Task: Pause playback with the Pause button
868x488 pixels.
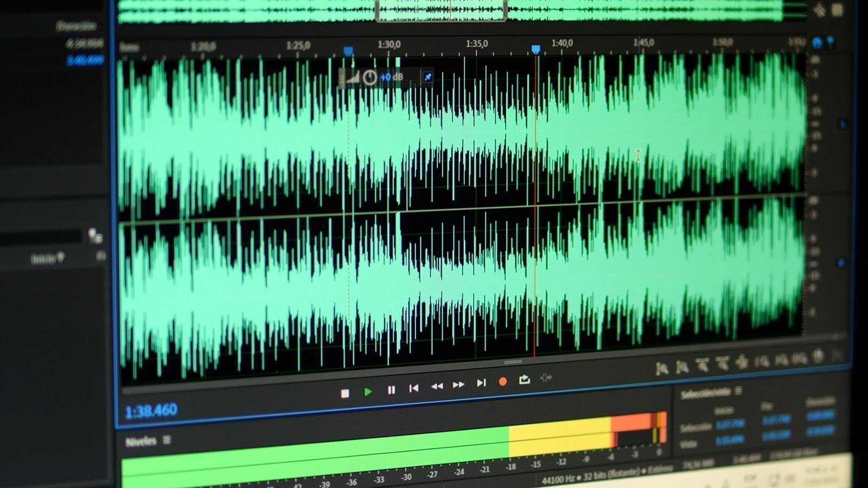Action: (391, 390)
